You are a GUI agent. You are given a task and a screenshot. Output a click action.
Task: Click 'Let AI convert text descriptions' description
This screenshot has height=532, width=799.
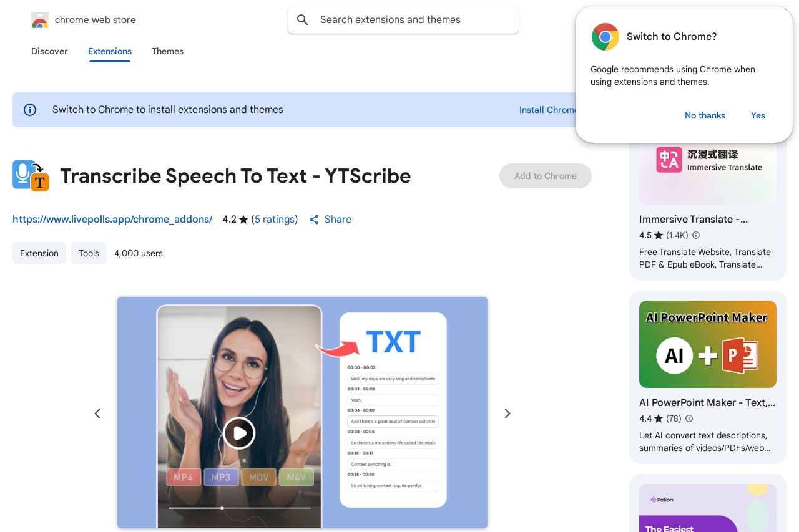click(x=703, y=442)
